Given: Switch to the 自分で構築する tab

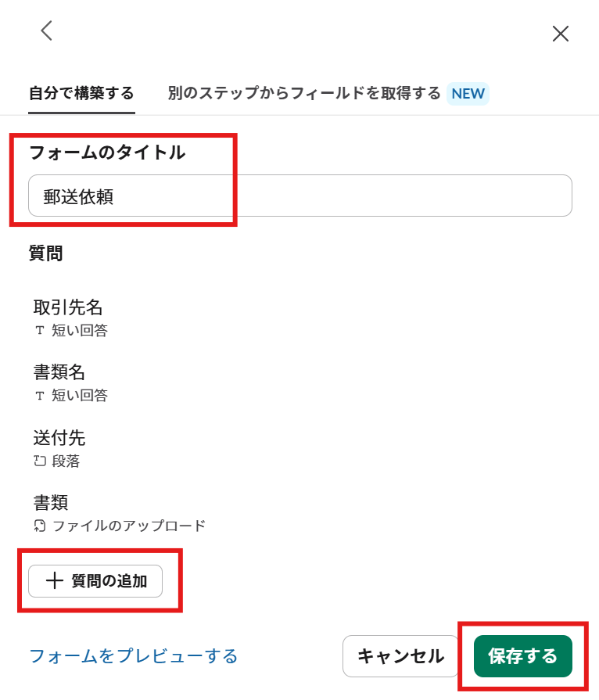Looking at the screenshot, I should (81, 94).
